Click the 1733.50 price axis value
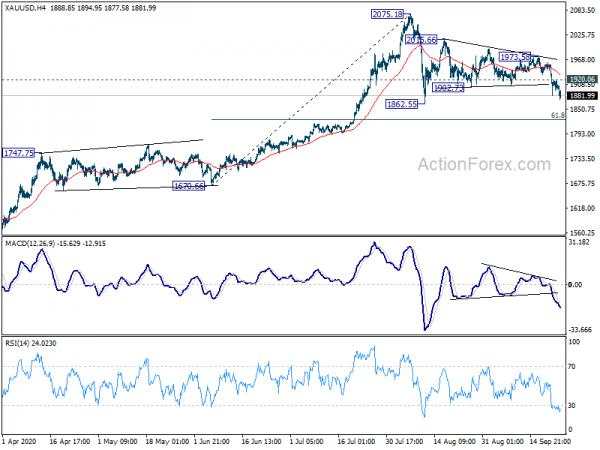Image resolution: width=600 pixels, height=450 pixels. [x=581, y=158]
